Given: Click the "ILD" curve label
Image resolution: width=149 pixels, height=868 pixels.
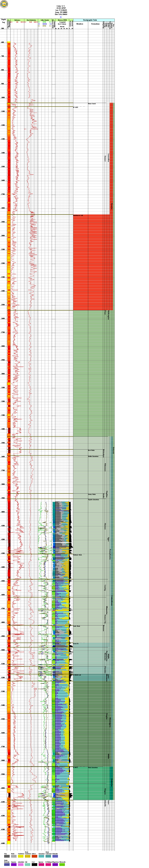Looking at the screenshot, I should point(31,22).
